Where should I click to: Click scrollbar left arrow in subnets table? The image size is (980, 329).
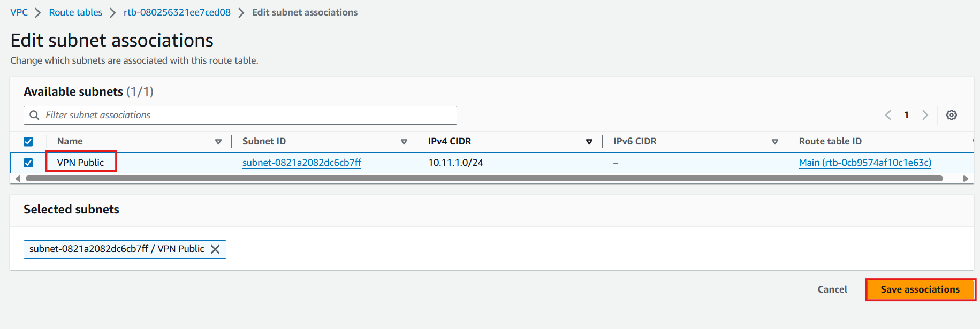[18, 179]
